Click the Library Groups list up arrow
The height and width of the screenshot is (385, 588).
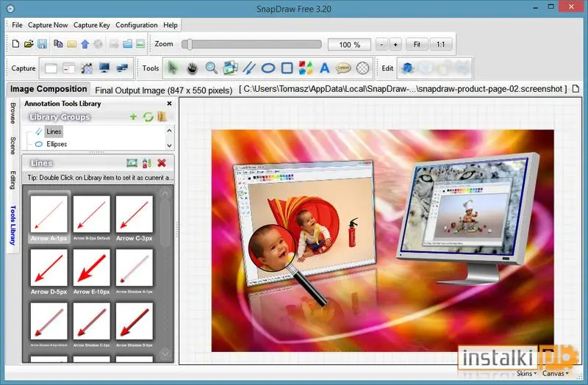[169, 131]
